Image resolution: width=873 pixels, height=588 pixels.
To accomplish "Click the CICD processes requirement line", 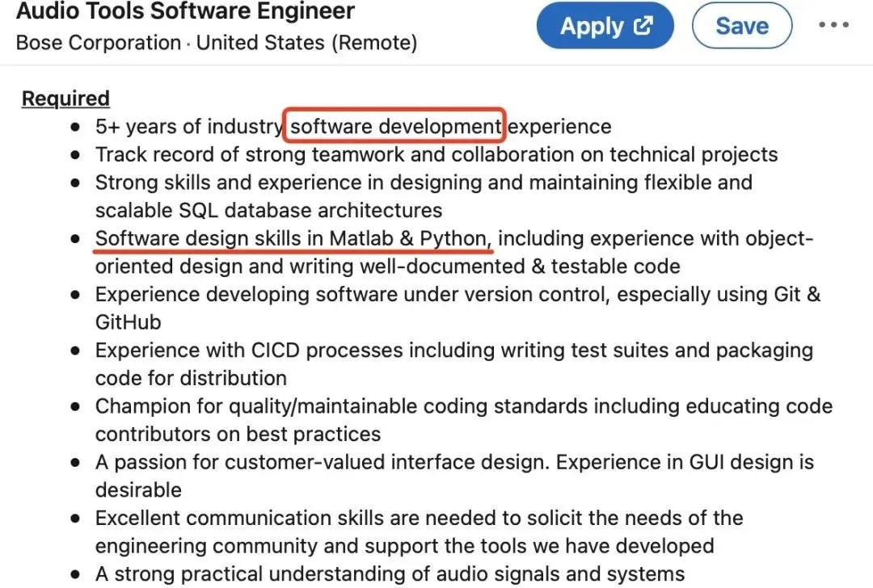I will tap(453, 351).
